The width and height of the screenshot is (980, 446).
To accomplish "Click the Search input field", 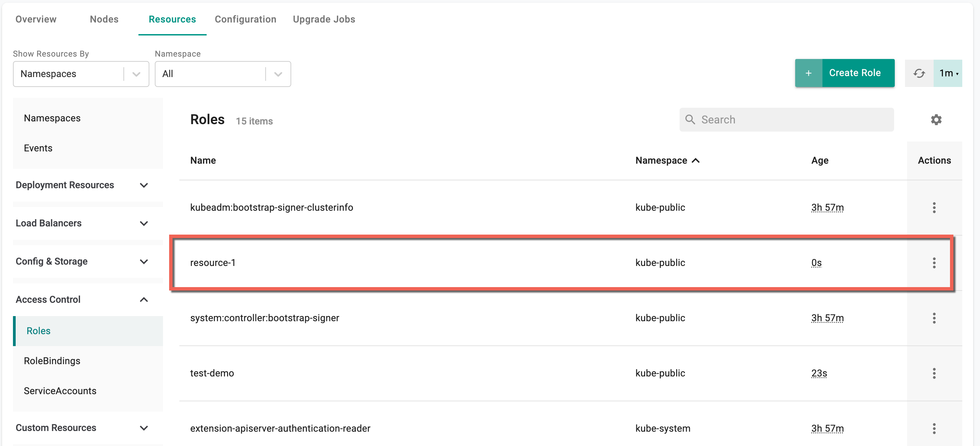I will click(786, 119).
